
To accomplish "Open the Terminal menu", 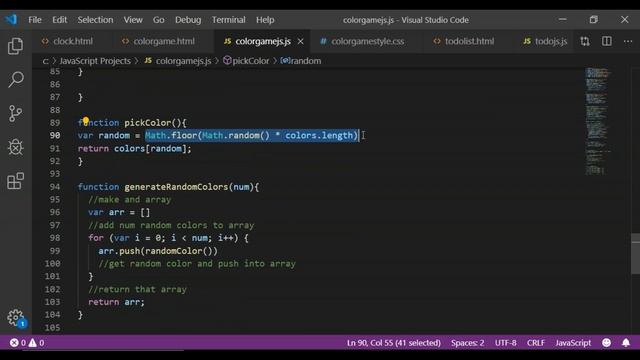I will click(228, 20).
